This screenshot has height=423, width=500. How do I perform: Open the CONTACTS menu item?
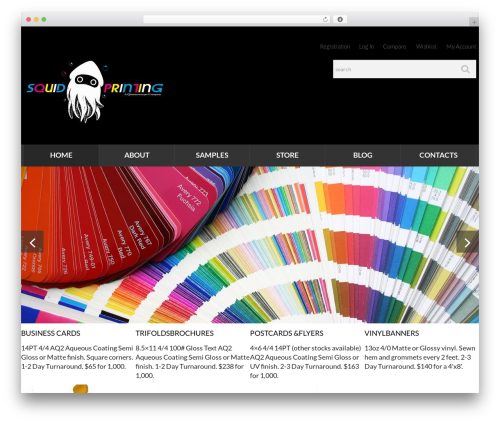coord(438,155)
